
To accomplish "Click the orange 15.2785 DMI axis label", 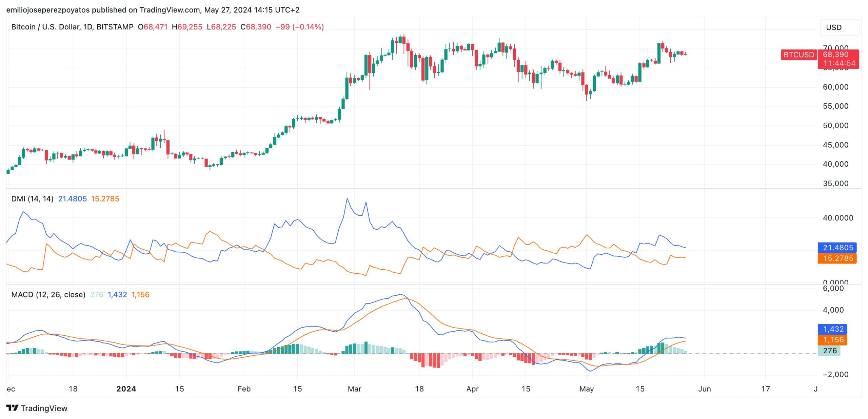I will tap(837, 258).
